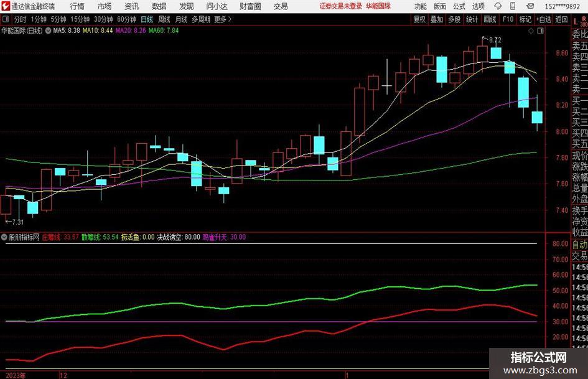Open the 功能 menu
The height and width of the screenshot is (379, 588).
pyautogui.click(x=421, y=6)
